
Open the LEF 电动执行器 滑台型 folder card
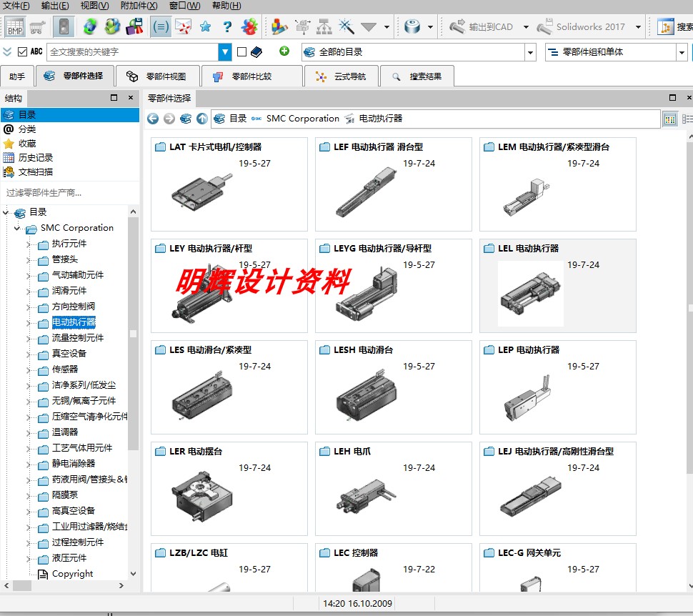click(x=394, y=184)
